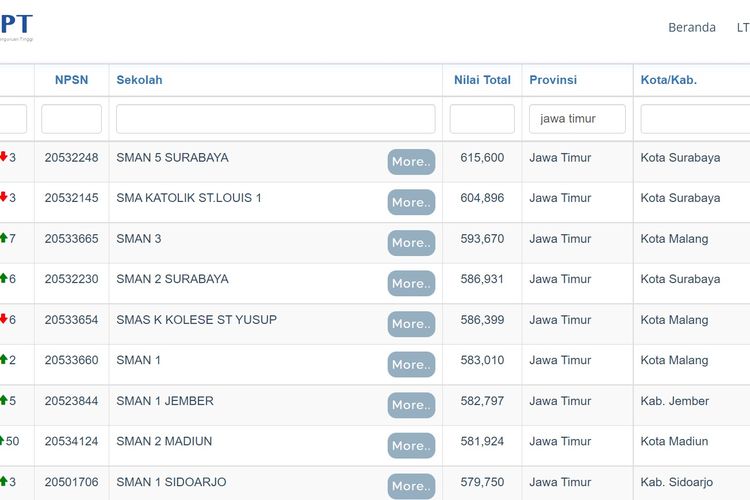This screenshot has height=500, width=750.
Task: Click red down arrow beside SMAN 5 SURABAYA
Action: click(3, 157)
